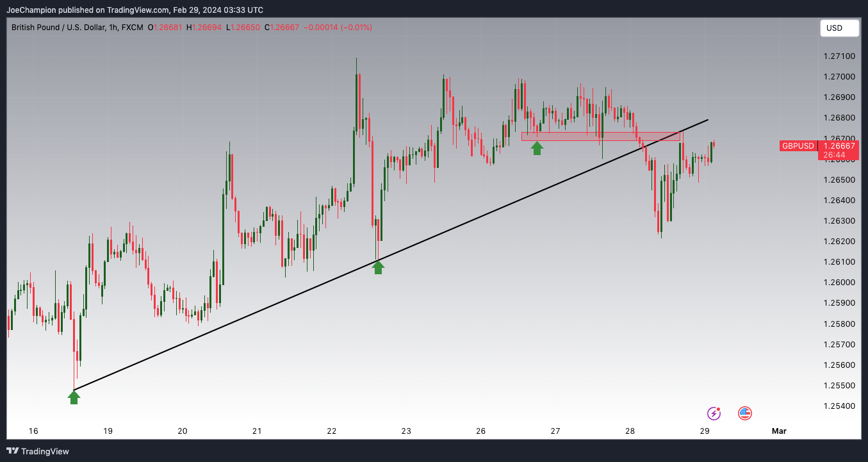868x462 pixels.
Task: Click the 1.26800 price axis label
Action: (x=839, y=118)
